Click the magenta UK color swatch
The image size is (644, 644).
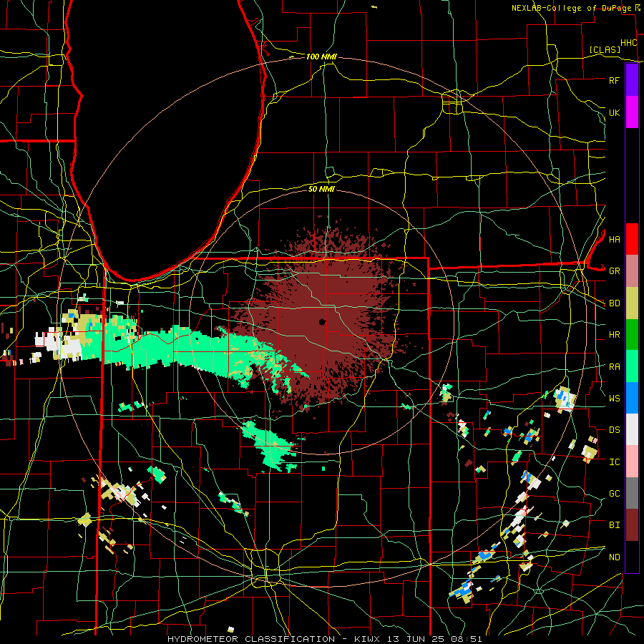632,112
